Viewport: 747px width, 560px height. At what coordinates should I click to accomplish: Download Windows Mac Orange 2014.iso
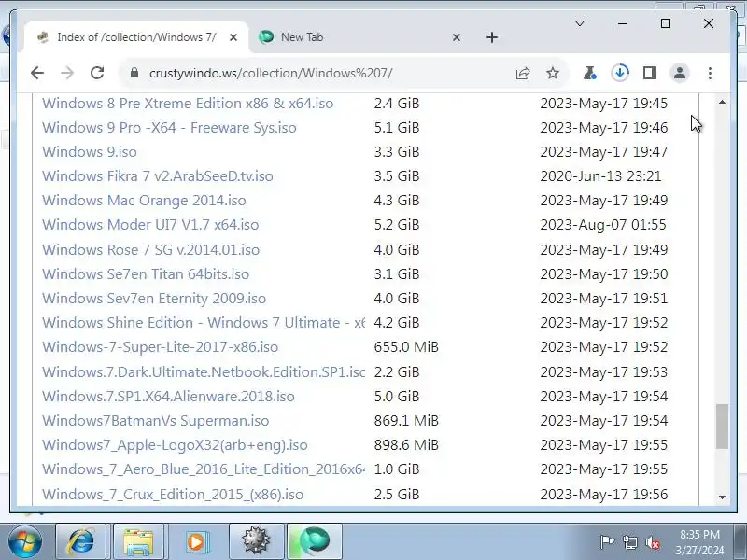[x=144, y=201]
